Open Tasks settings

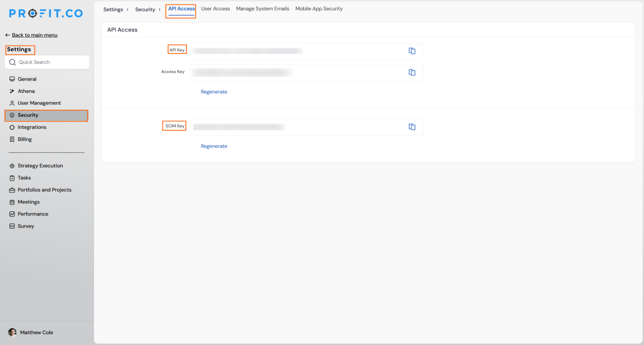24,178
